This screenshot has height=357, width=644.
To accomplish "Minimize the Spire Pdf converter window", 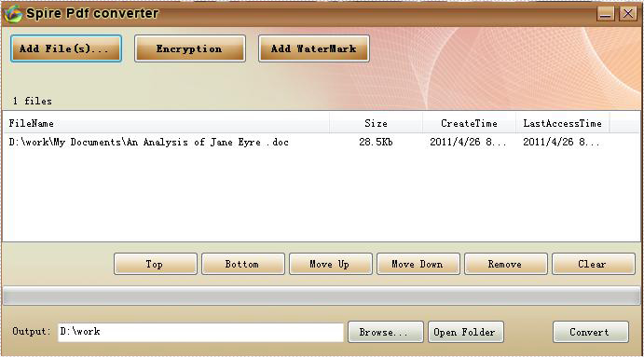I will pyautogui.click(x=606, y=14).
